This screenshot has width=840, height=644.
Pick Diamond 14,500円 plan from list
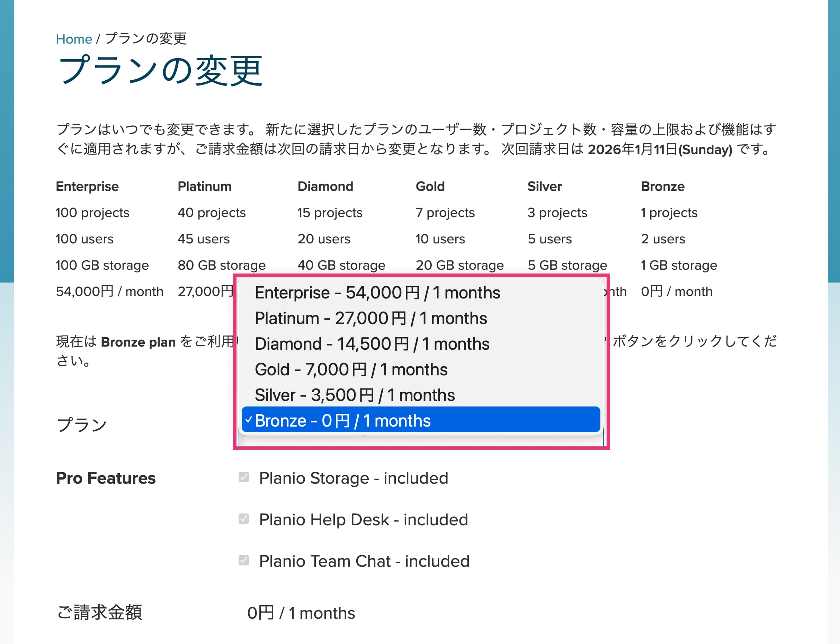(372, 344)
